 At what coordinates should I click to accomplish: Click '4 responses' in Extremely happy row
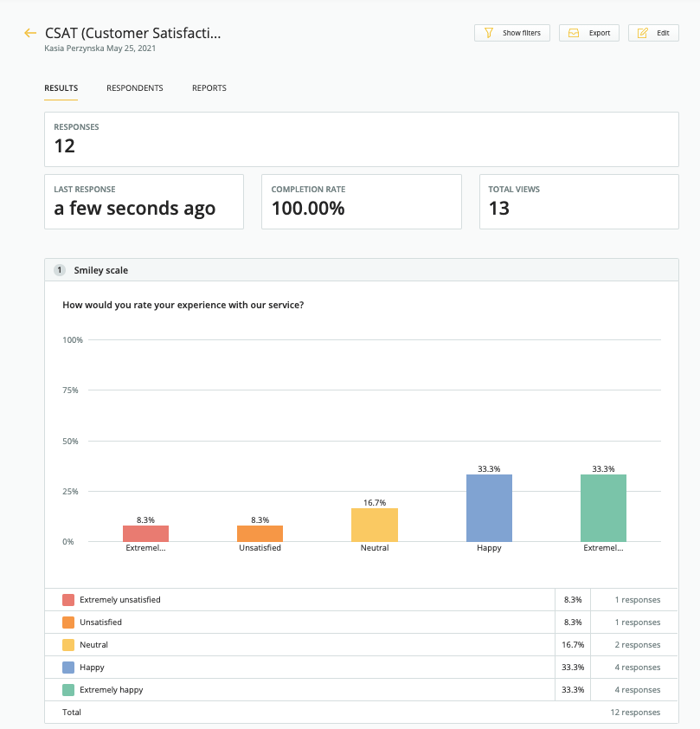point(638,690)
